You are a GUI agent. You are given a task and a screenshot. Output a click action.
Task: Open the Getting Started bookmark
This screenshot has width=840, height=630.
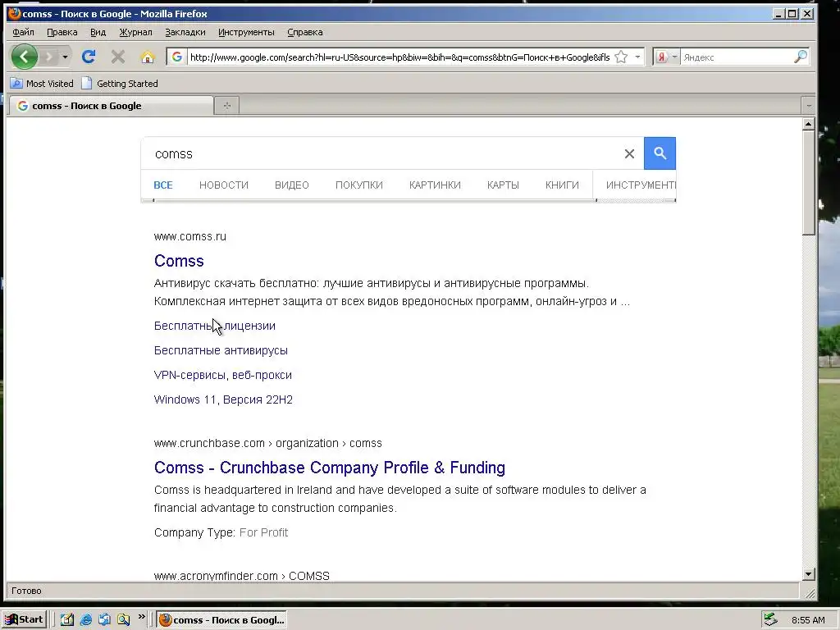pyautogui.click(x=120, y=84)
